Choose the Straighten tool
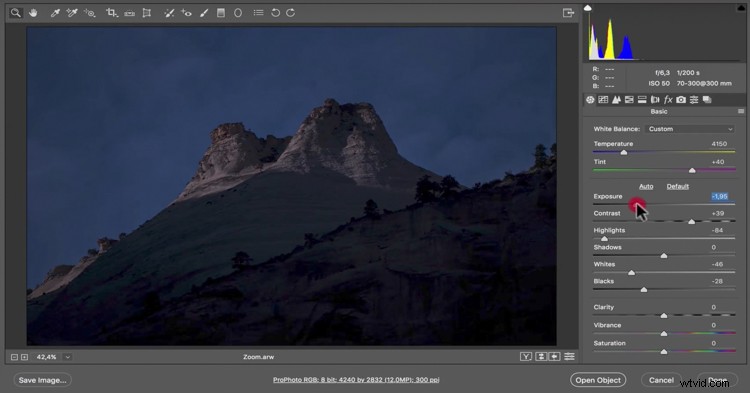Viewport: 750px width, 393px height. [129, 13]
